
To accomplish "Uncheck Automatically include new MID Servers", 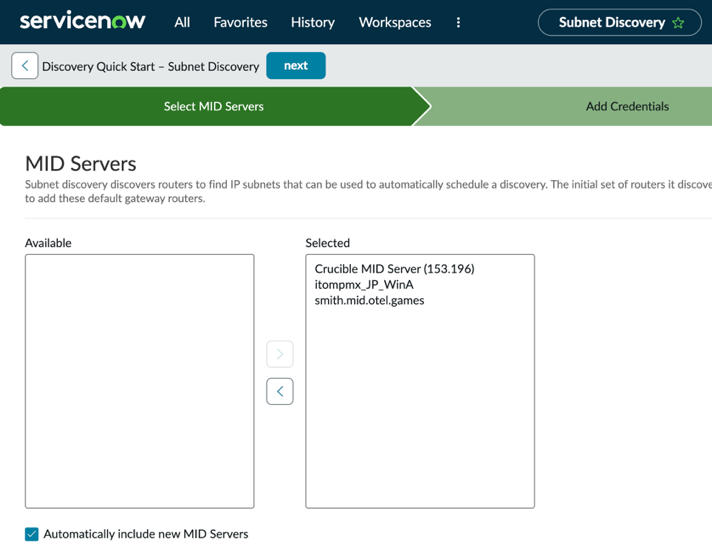I will [x=32, y=534].
